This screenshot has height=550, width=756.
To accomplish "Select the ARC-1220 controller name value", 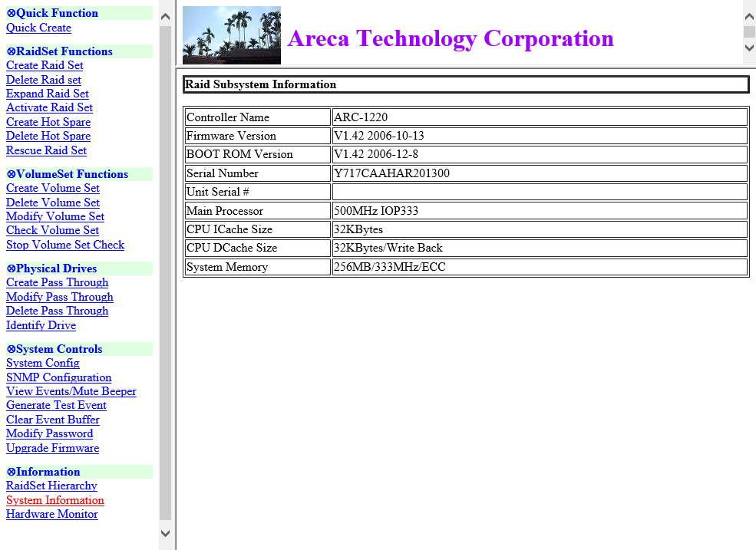I will click(x=361, y=117).
